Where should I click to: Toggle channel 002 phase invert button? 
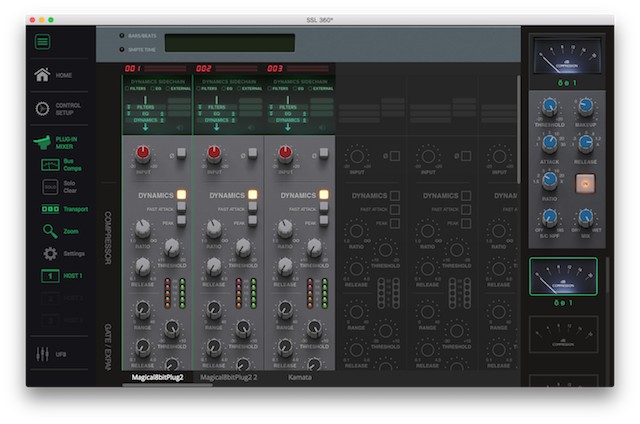click(253, 153)
